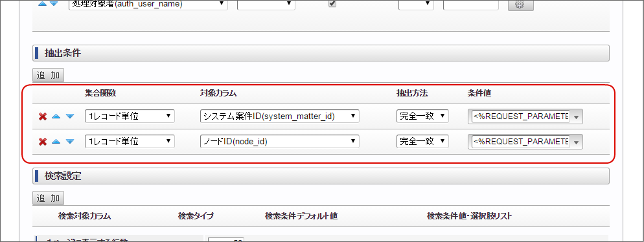
Task: Open 集合関数 dropdown in system_matter_id row
Action: pos(130,116)
